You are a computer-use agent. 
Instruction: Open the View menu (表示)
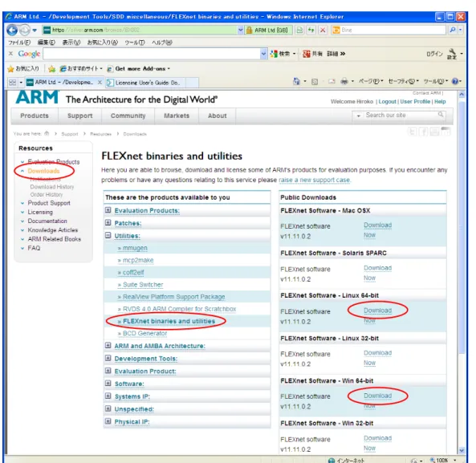(71, 43)
